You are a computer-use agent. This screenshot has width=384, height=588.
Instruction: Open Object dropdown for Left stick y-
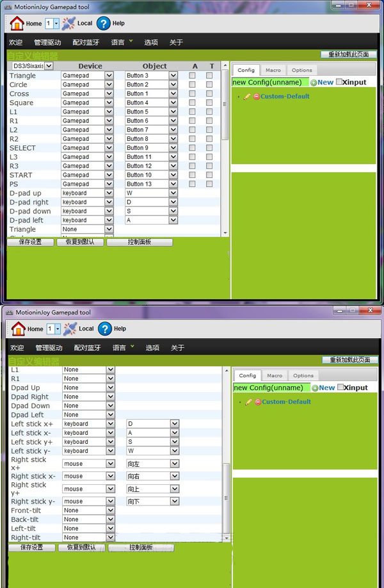coord(152,451)
